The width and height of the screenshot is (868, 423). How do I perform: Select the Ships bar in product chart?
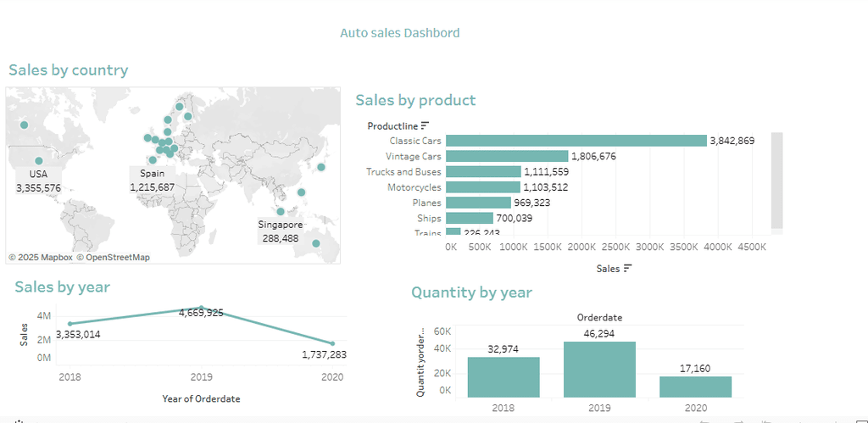tap(469, 219)
